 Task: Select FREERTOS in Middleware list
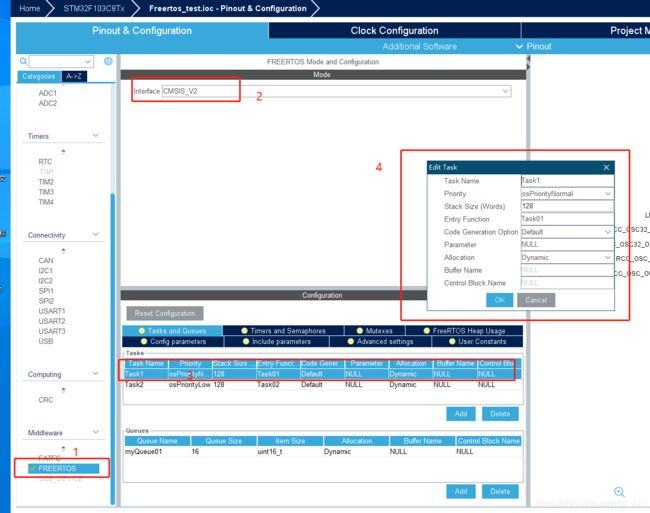[x=63, y=468]
